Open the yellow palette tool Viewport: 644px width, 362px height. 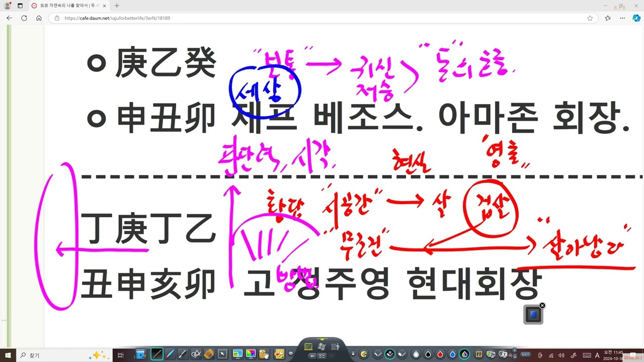(363, 354)
